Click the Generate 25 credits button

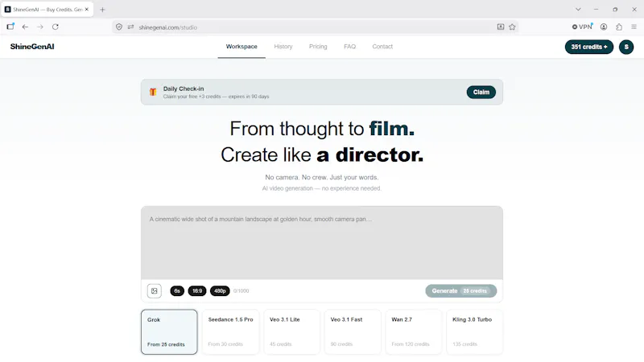(460, 291)
